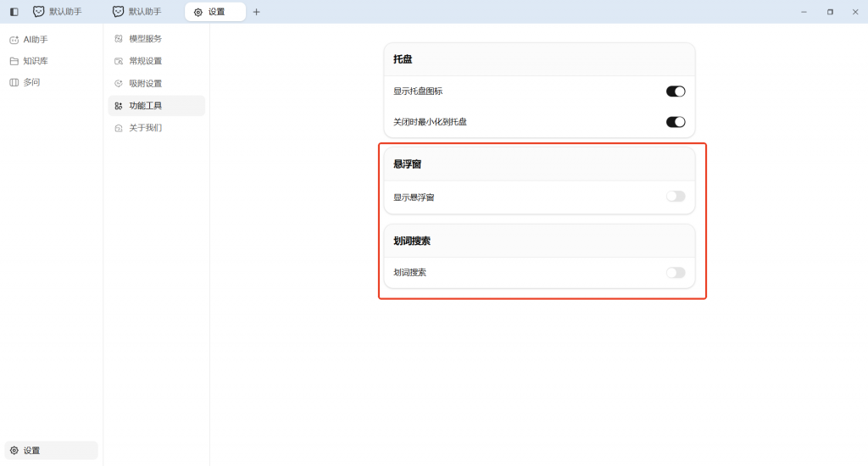868x466 pixels.
Task: Click the second 默认助手 tab cat icon
Action: (x=118, y=12)
